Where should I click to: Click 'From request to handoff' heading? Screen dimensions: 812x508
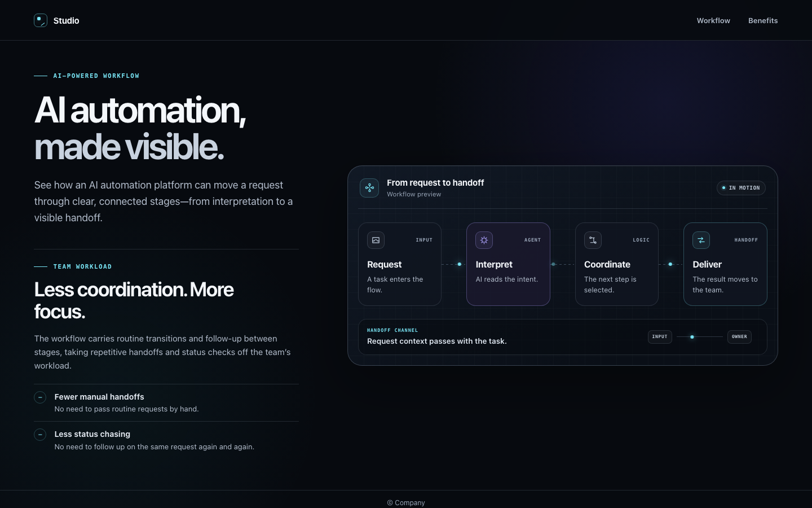point(435,183)
